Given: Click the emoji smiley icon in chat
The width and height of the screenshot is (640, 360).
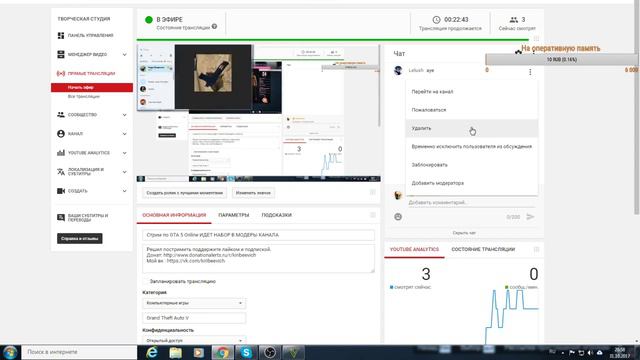Looking at the screenshot, I should pos(398,217).
